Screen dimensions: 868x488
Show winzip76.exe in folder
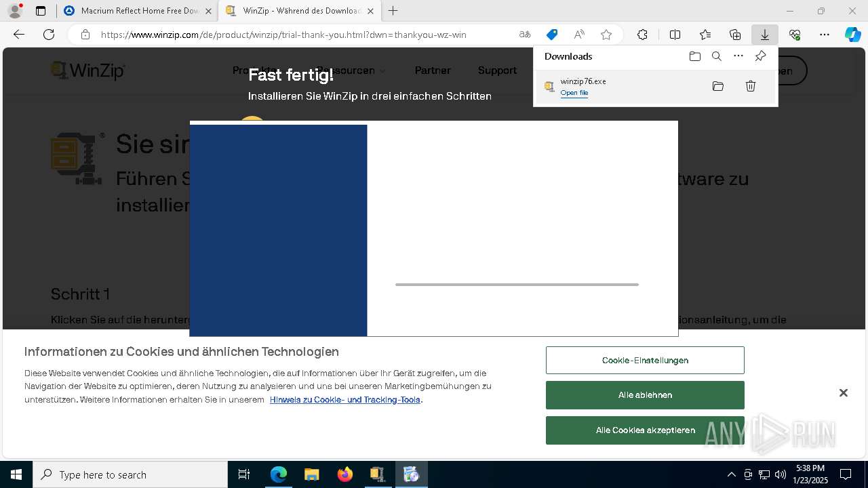(718, 86)
